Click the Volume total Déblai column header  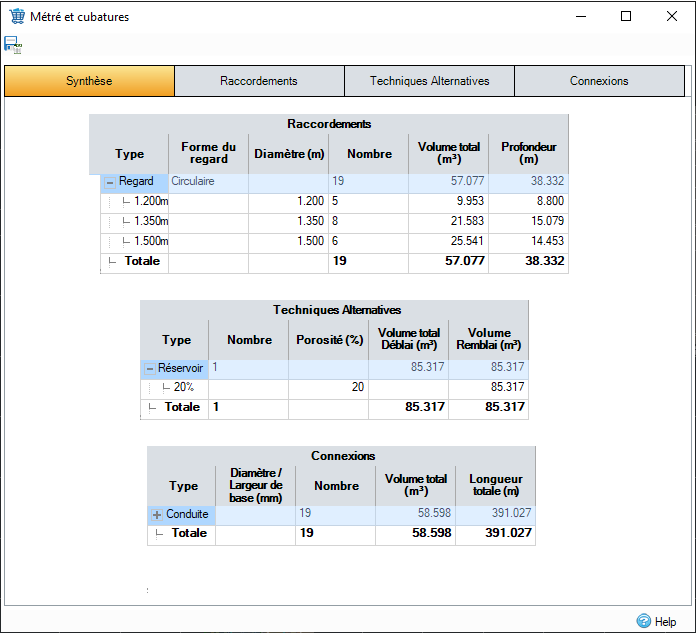pyautogui.click(x=409, y=339)
